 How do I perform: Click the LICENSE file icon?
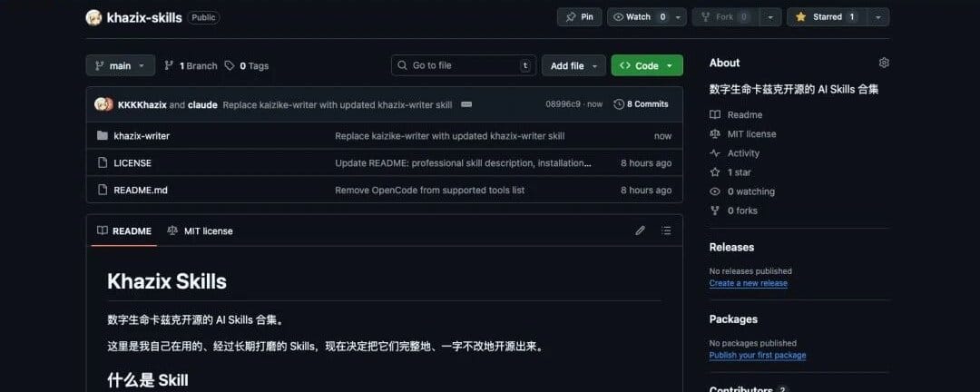(x=103, y=162)
